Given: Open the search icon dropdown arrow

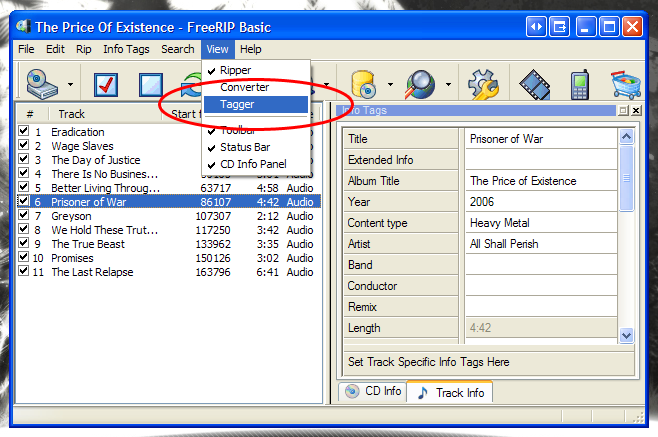Looking at the screenshot, I should 449,84.
